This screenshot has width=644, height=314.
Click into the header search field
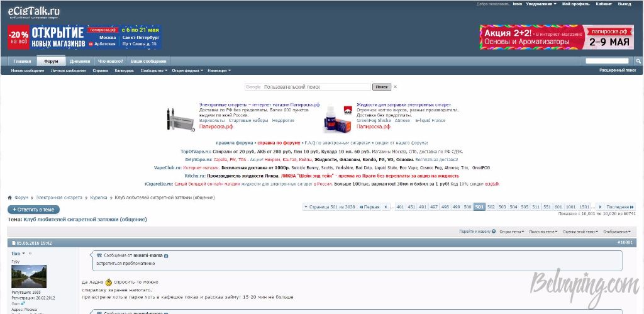pos(607,61)
